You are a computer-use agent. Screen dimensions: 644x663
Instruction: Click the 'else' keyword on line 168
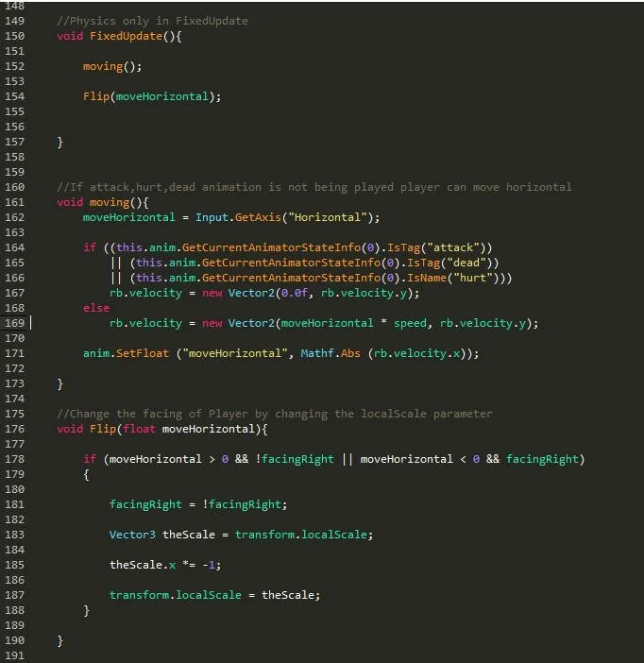96,308
